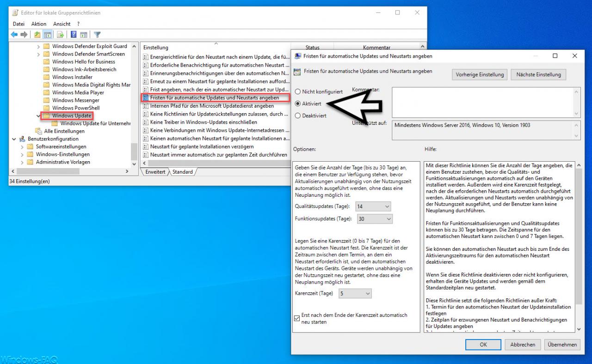Click the Windows Hello for Business folder icon

click(46, 61)
